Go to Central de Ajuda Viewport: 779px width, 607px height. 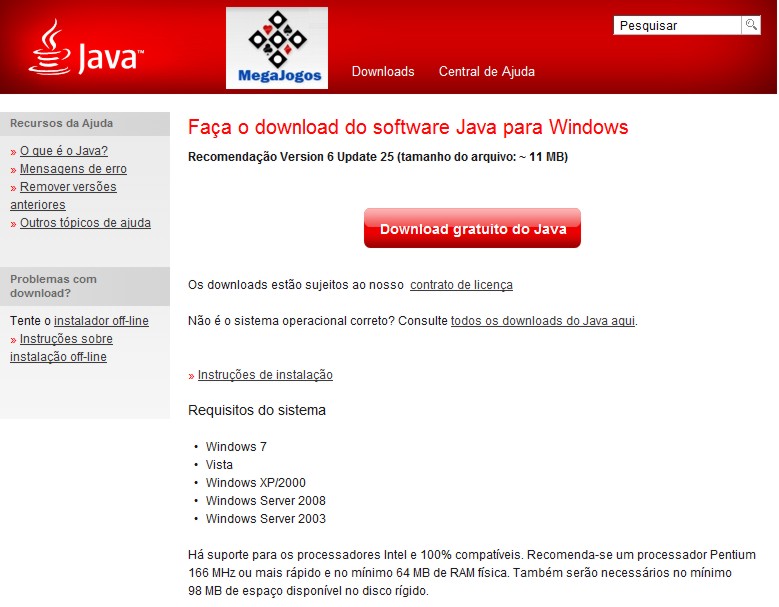486,72
